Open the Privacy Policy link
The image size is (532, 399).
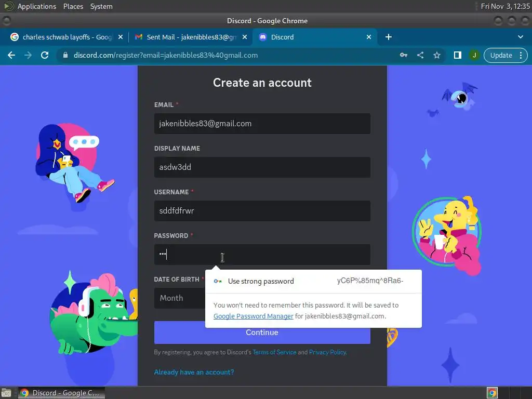[x=327, y=352]
